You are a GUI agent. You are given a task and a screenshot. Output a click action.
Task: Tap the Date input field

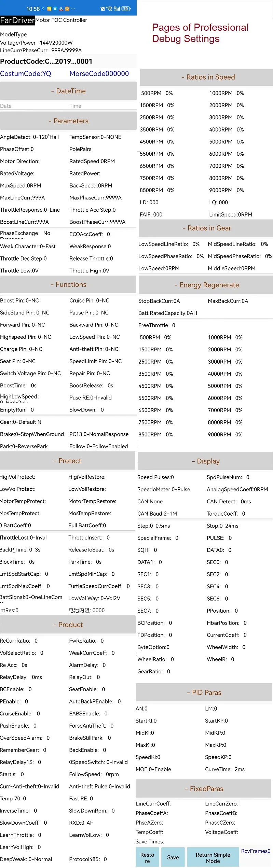click(x=31, y=106)
